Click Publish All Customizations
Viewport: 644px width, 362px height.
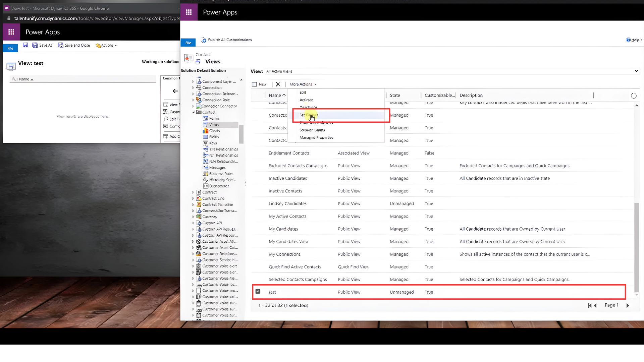tap(226, 40)
